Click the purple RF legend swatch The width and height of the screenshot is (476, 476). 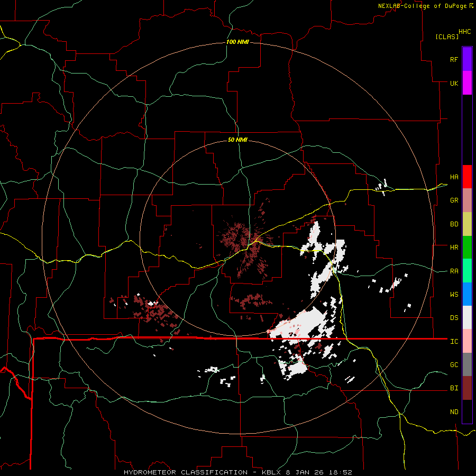coord(467,59)
